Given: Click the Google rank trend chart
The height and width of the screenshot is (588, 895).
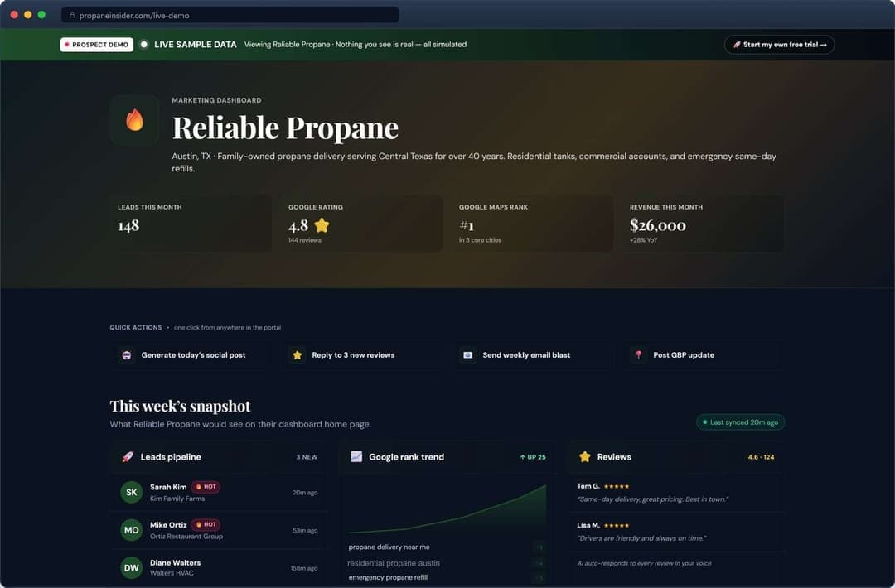Looking at the screenshot, I should (447, 508).
